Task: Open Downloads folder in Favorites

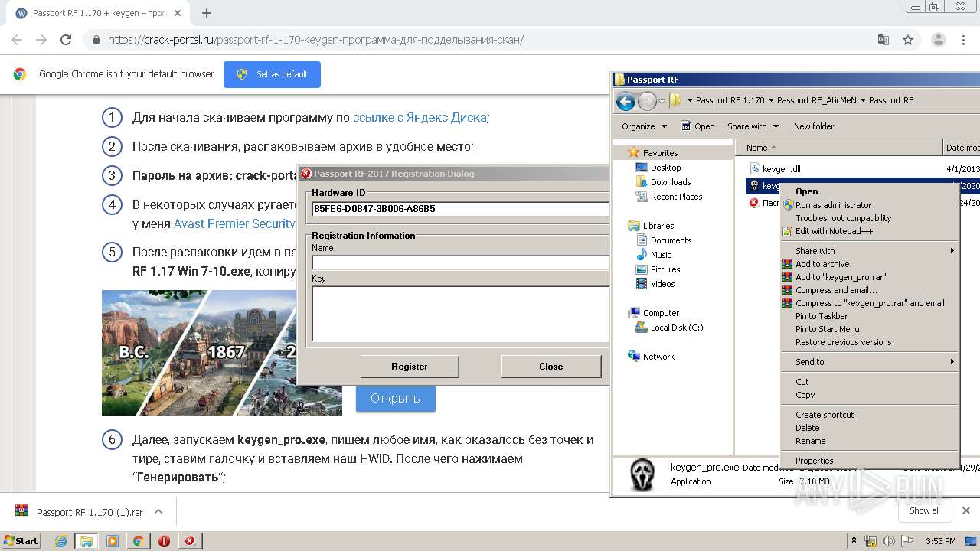Action: tap(671, 182)
